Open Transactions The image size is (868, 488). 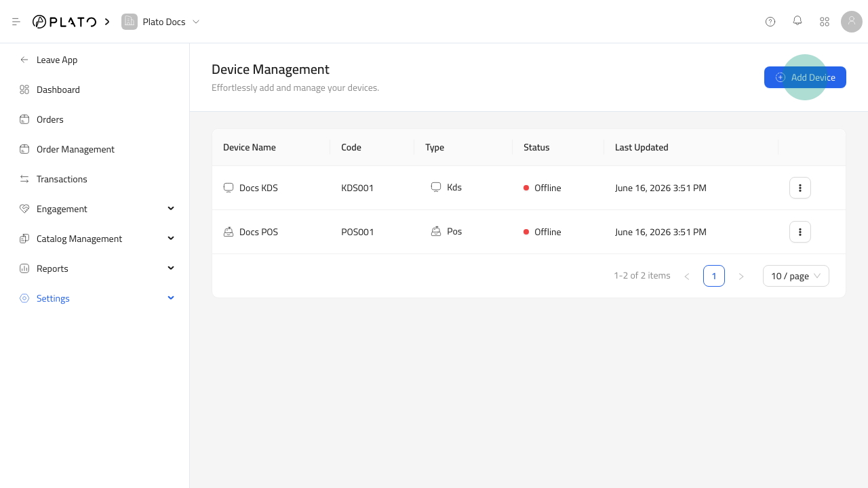62,179
